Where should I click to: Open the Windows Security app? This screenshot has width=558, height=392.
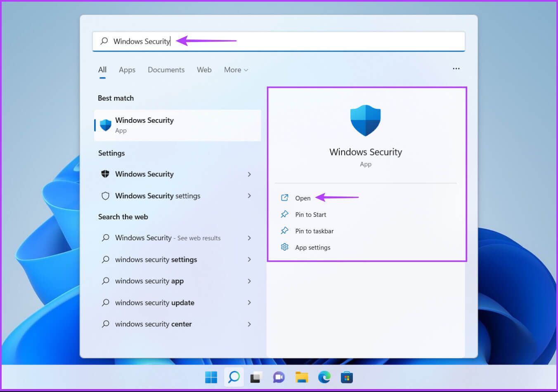point(303,198)
